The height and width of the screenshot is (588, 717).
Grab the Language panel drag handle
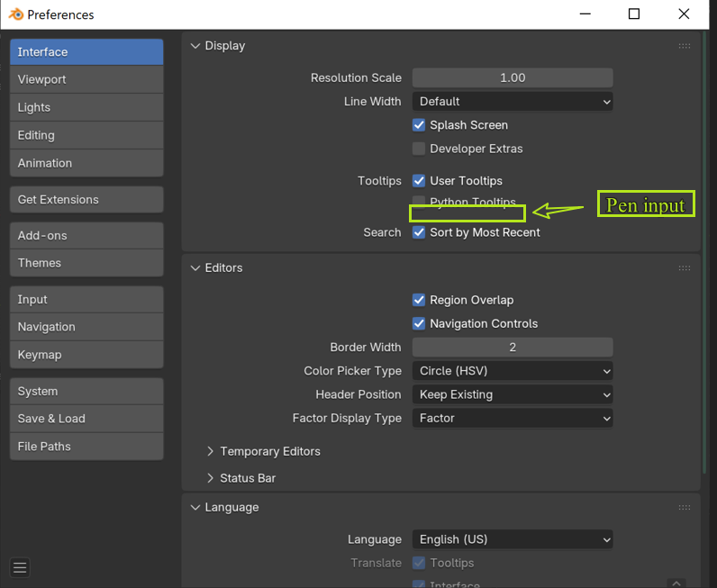coord(684,508)
